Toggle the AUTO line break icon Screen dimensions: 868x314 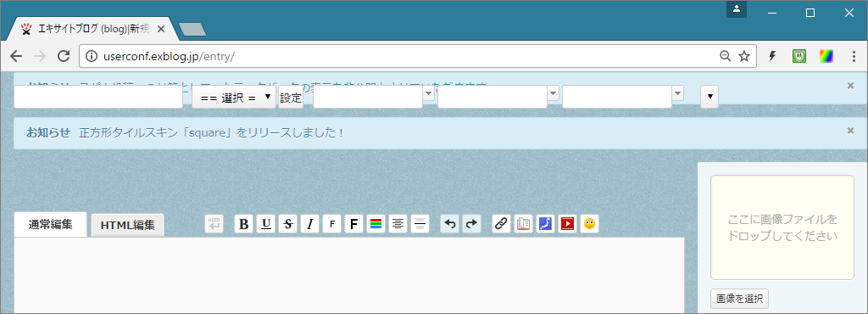coord(214,224)
